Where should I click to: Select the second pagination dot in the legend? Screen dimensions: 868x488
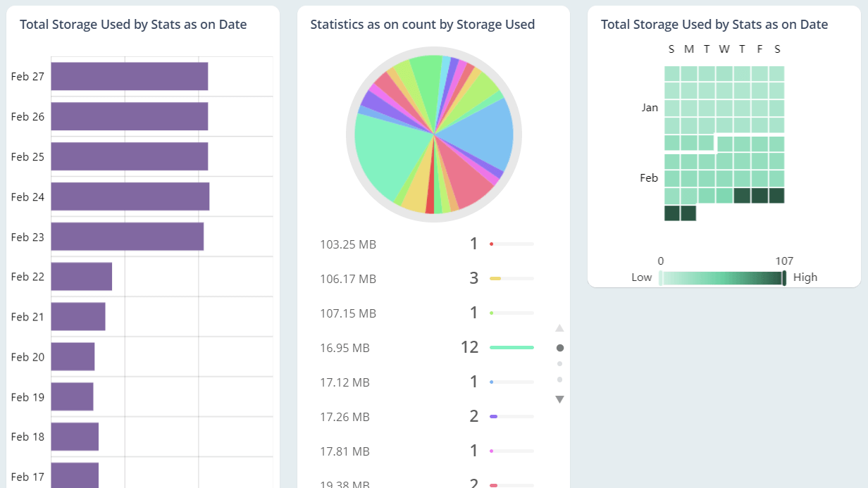[x=559, y=363]
